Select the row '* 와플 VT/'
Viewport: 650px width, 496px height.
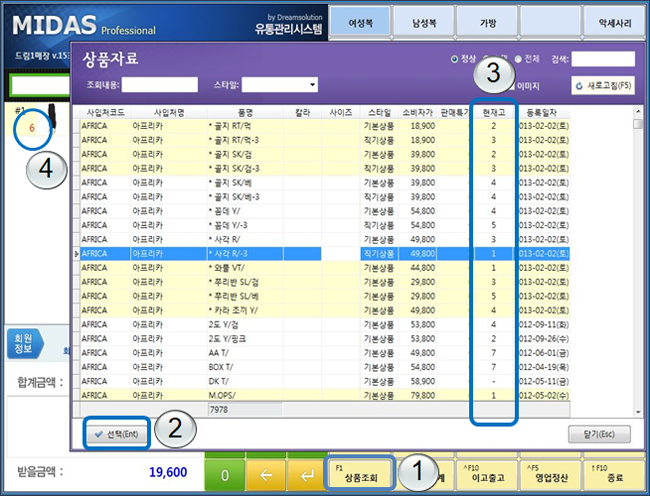[325, 268]
